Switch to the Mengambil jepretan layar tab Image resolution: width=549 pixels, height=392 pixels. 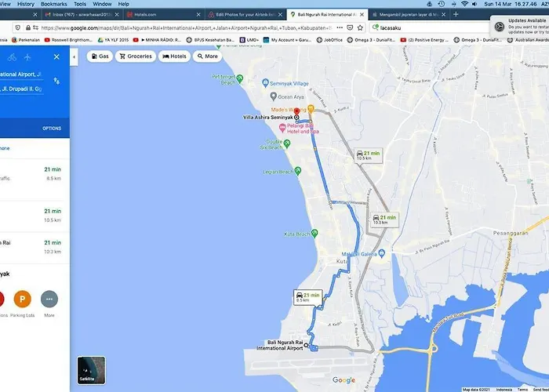coord(408,15)
